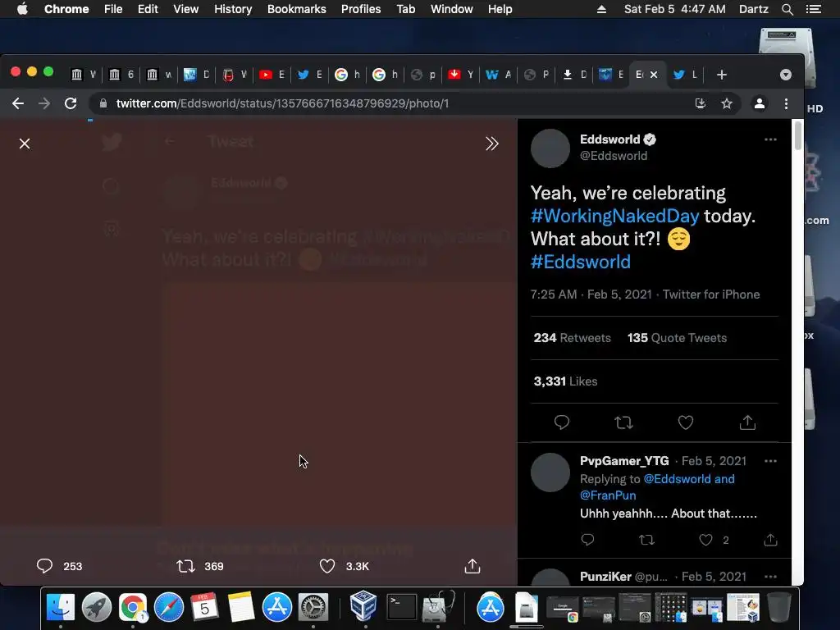The image size is (840, 630).
Task: Close the active Eddsworld tab
Action: click(654, 75)
